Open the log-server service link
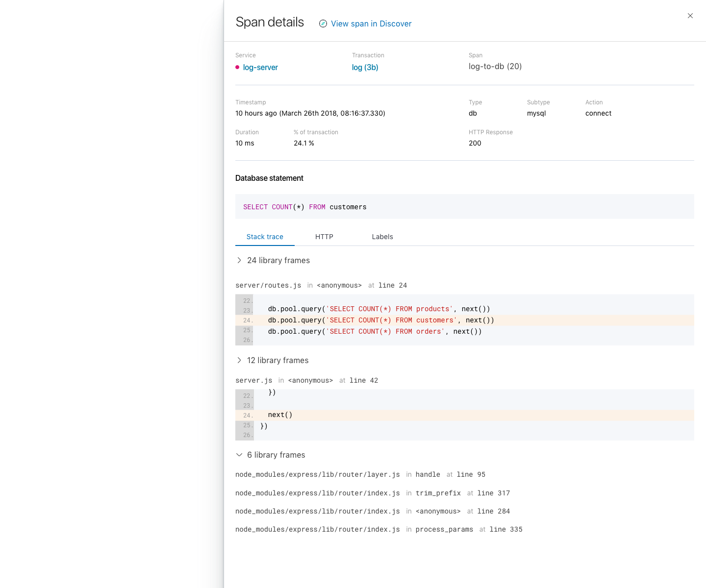Screen dimensions: 706x588 click(x=260, y=67)
